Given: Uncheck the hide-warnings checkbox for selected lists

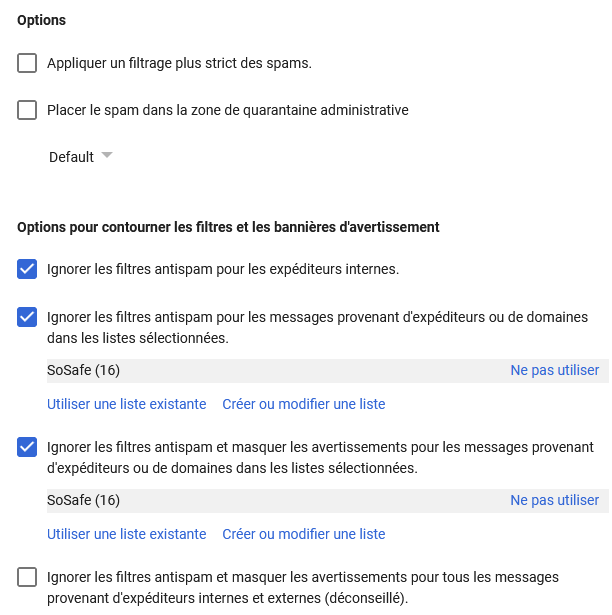Looking at the screenshot, I should point(27,447).
